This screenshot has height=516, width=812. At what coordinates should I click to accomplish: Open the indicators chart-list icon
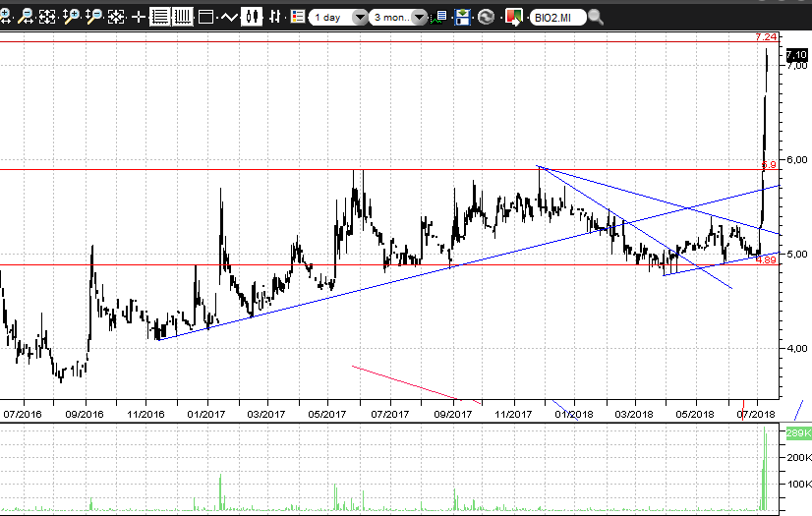click(x=439, y=18)
